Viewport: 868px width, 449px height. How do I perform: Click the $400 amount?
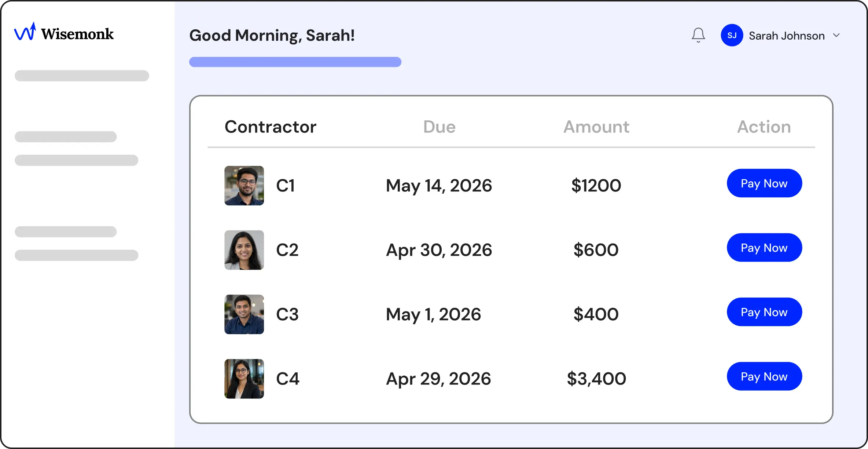[x=596, y=314]
